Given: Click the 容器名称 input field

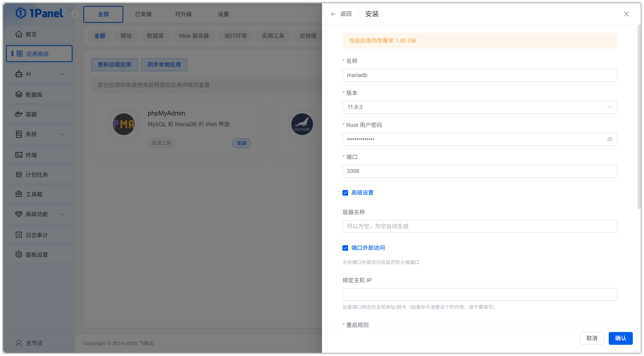Looking at the screenshot, I should click(479, 226).
